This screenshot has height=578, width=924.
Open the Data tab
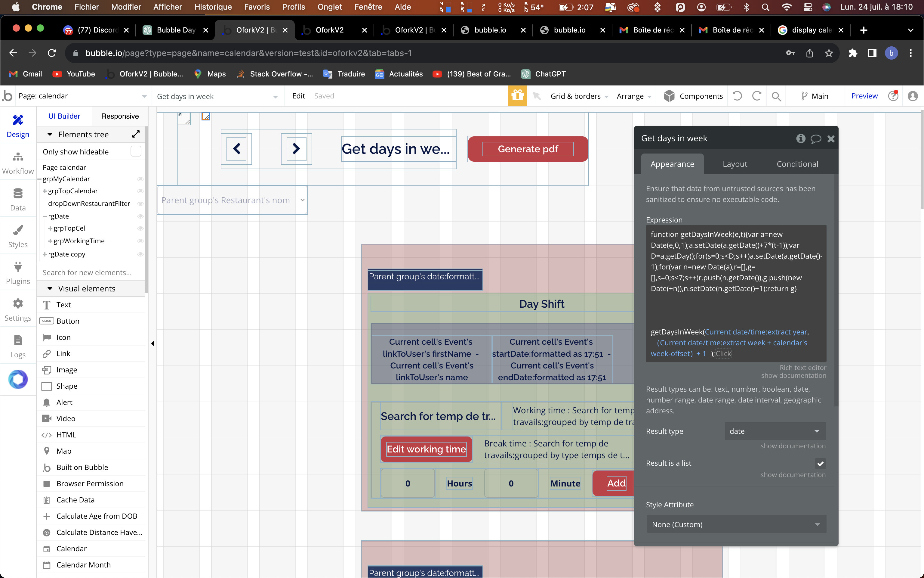[18, 199]
